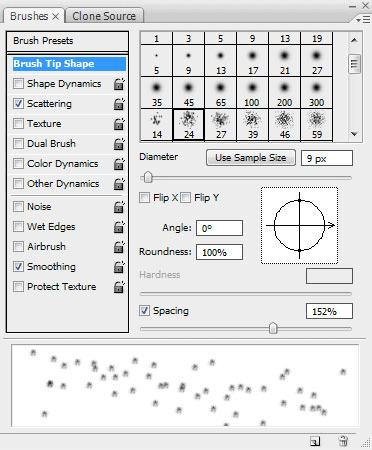372x450 pixels.
Task: Enable the Texture checkbox
Action: (x=18, y=123)
